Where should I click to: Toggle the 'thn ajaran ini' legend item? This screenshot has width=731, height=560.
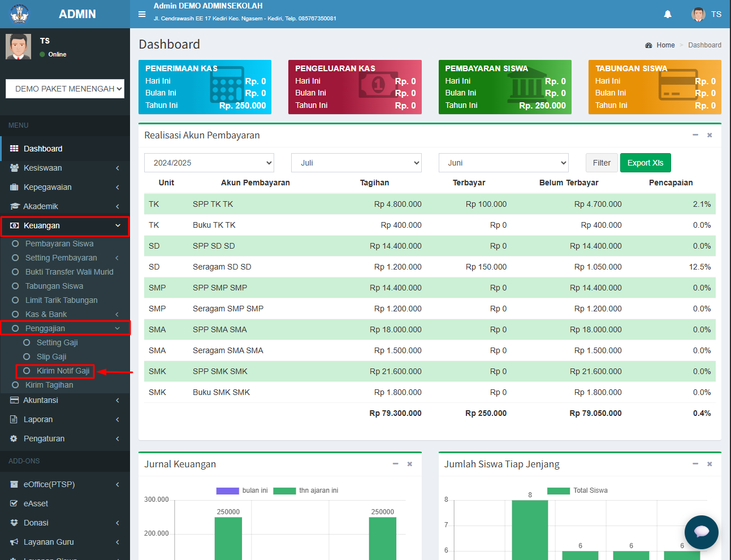tap(306, 490)
